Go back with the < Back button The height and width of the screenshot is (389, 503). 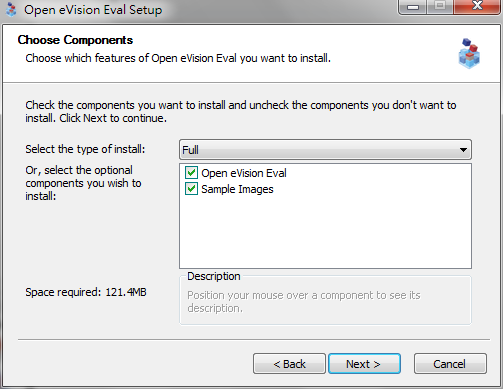click(289, 364)
